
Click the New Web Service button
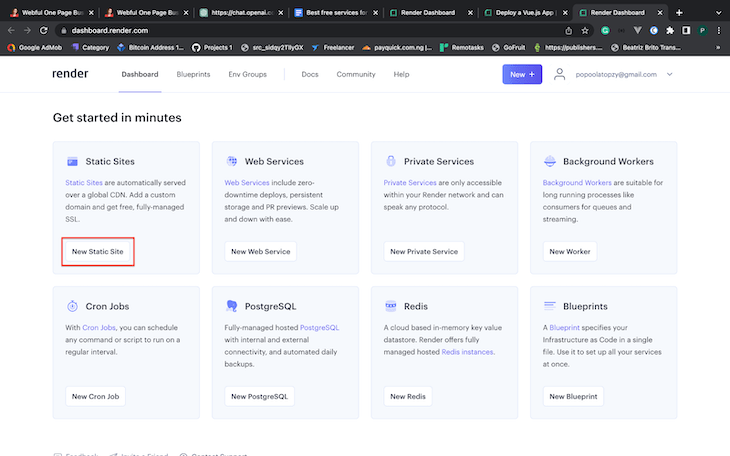261,252
